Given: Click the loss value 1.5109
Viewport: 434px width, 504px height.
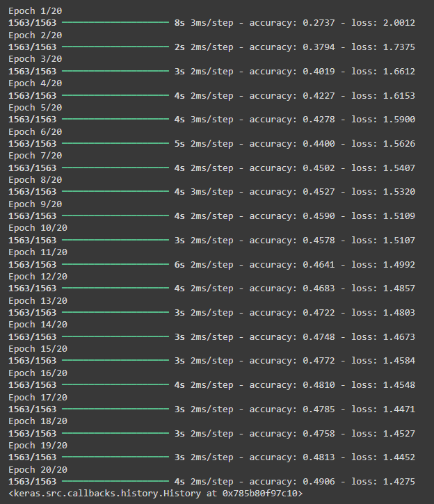Looking at the screenshot, I should [399, 216].
